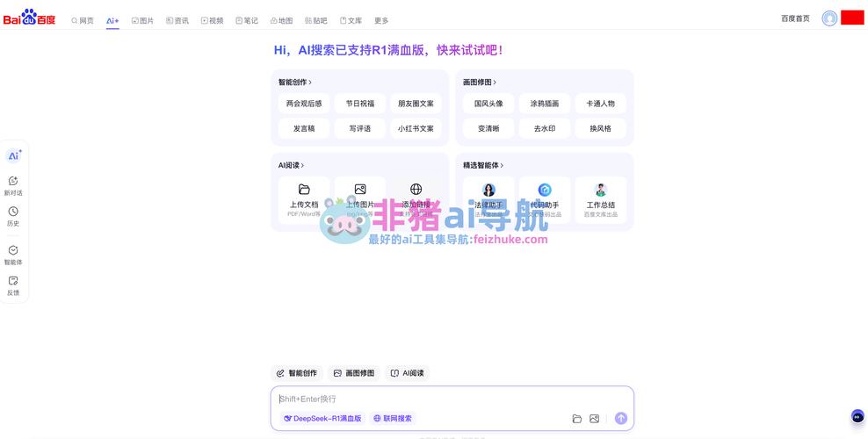Open 历史 in the sidebar
This screenshot has width=868, height=439.
pos(13,216)
